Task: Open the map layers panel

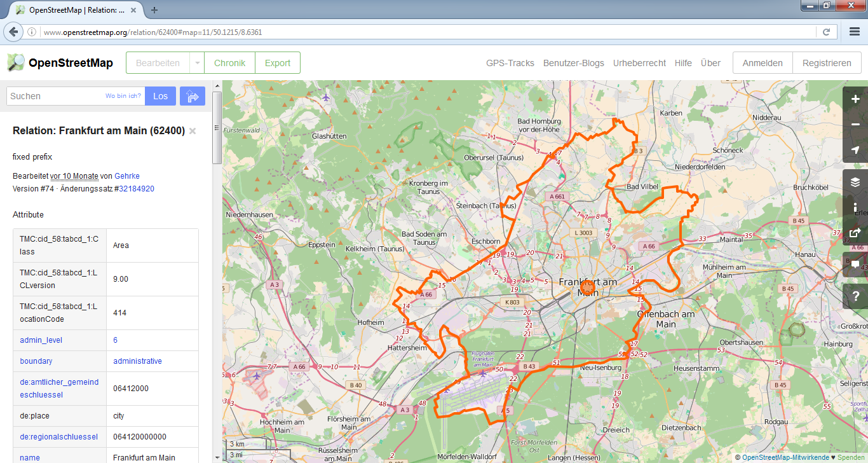Action: click(x=855, y=182)
